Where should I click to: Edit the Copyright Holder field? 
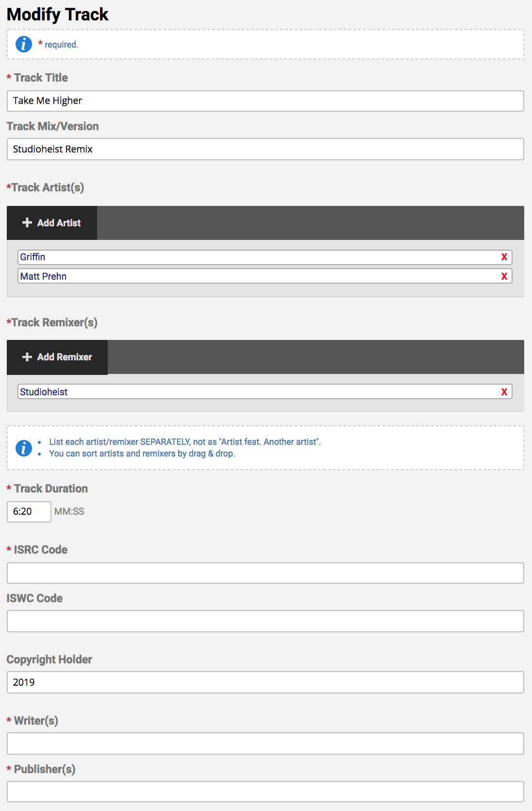[x=265, y=682]
